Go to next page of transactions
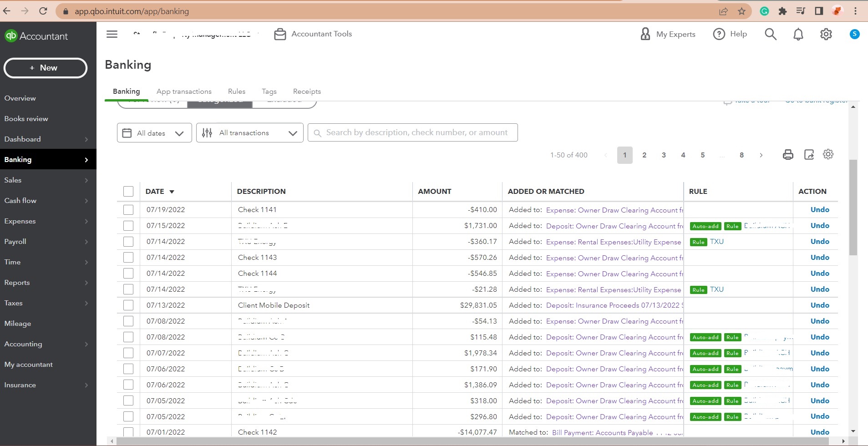Image resolution: width=868 pixels, height=446 pixels. click(761, 155)
